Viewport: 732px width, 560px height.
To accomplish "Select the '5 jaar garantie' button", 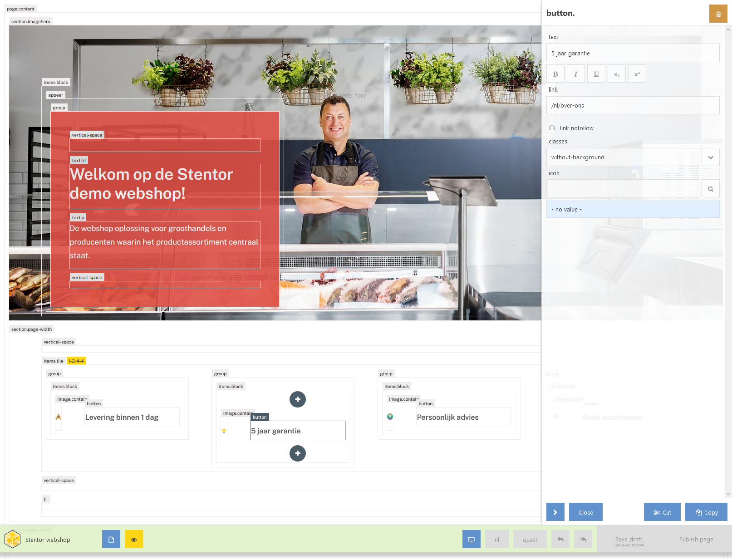I will point(298,431).
